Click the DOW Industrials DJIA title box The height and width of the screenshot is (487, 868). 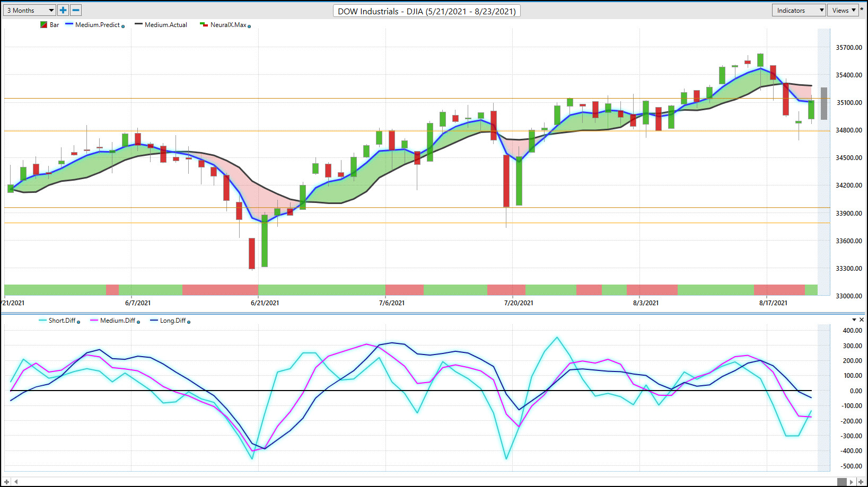point(427,11)
